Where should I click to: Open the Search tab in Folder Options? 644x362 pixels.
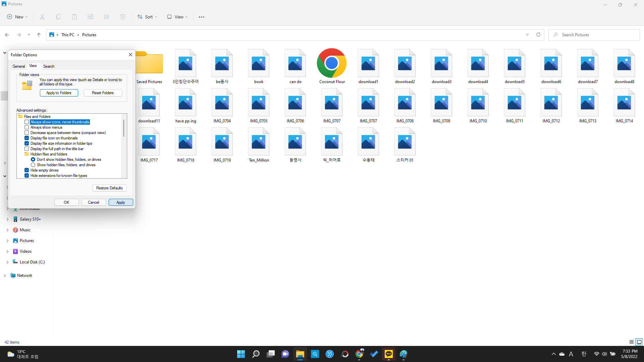(49, 66)
